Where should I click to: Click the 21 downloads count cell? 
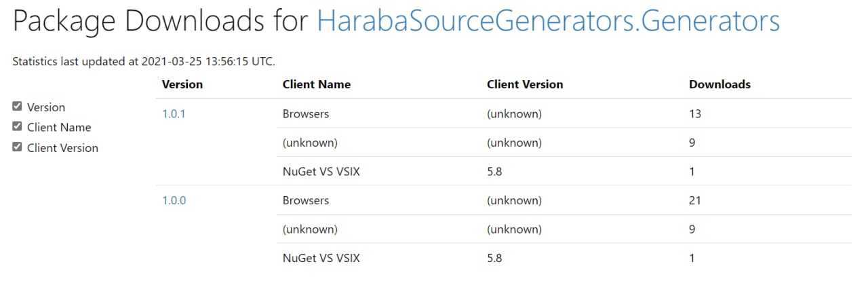pyautogui.click(x=695, y=201)
